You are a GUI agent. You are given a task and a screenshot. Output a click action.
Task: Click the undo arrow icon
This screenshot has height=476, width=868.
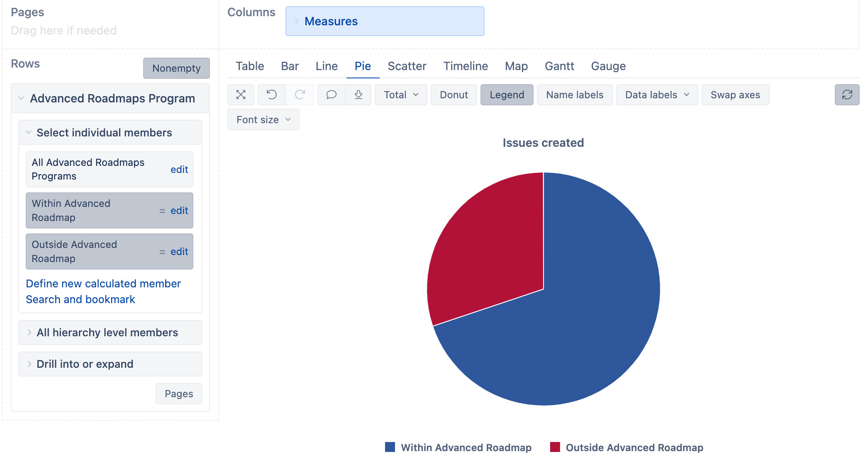pos(271,95)
